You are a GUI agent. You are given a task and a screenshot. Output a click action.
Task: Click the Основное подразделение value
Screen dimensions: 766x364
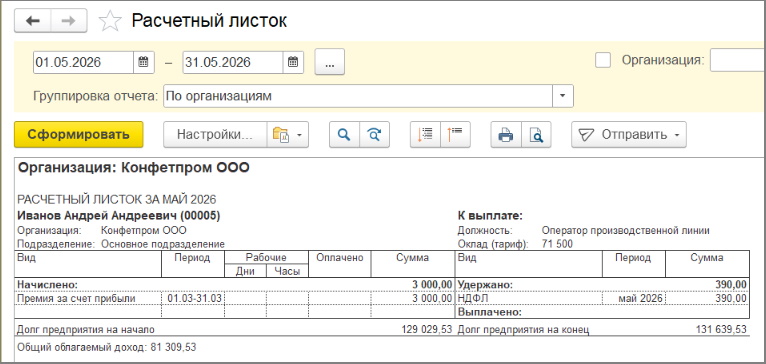pyautogui.click(x=163, y=244)
